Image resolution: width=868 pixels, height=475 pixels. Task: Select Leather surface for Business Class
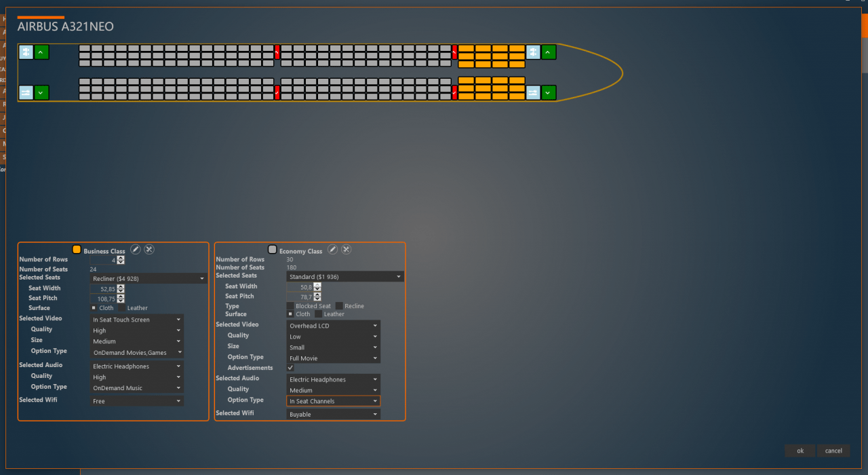(x=122, y=308)
